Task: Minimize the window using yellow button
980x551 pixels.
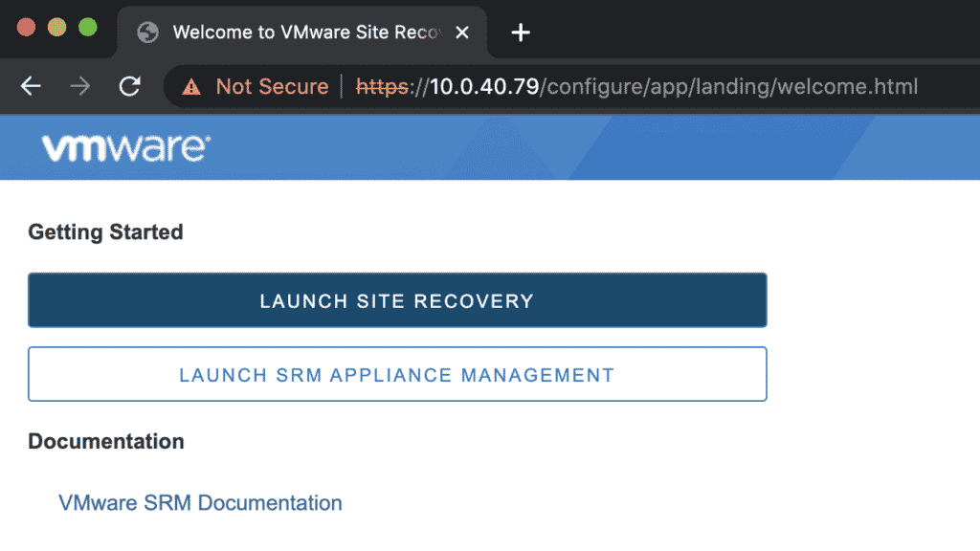Action: click(56, 27)
